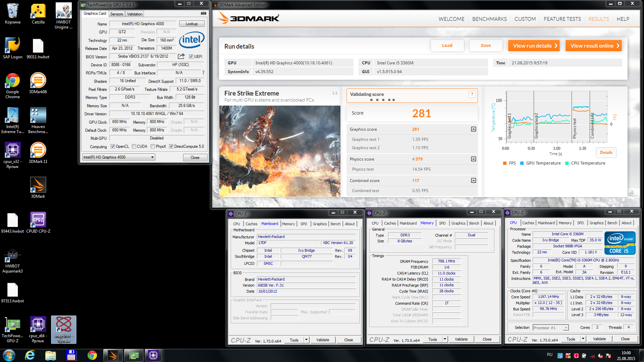The width and height of the screenshot is (644, 362).
Task: Toggle the DirectCompute 5.0 checkbox
Action: point(171,146)
